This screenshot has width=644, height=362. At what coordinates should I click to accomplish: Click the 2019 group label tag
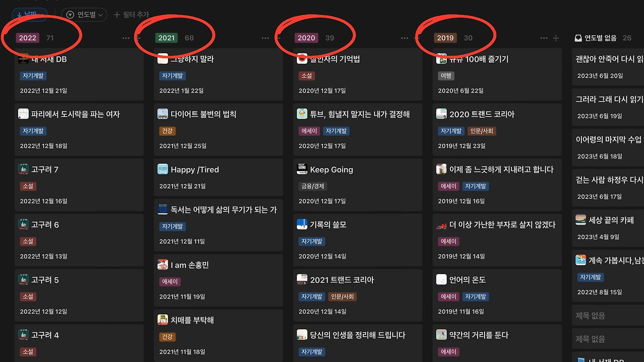click(x=445, y=38)
